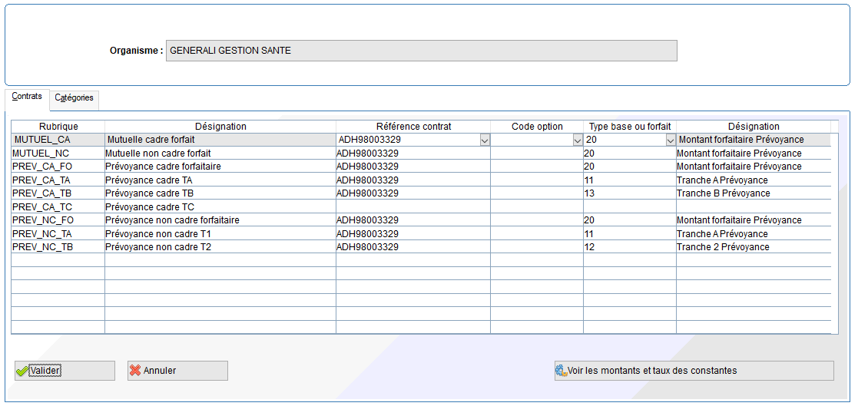Expand the Type base ou forfait dropdown
The width and height of the screenshot is (868, 416).
(x=670, y=140)
